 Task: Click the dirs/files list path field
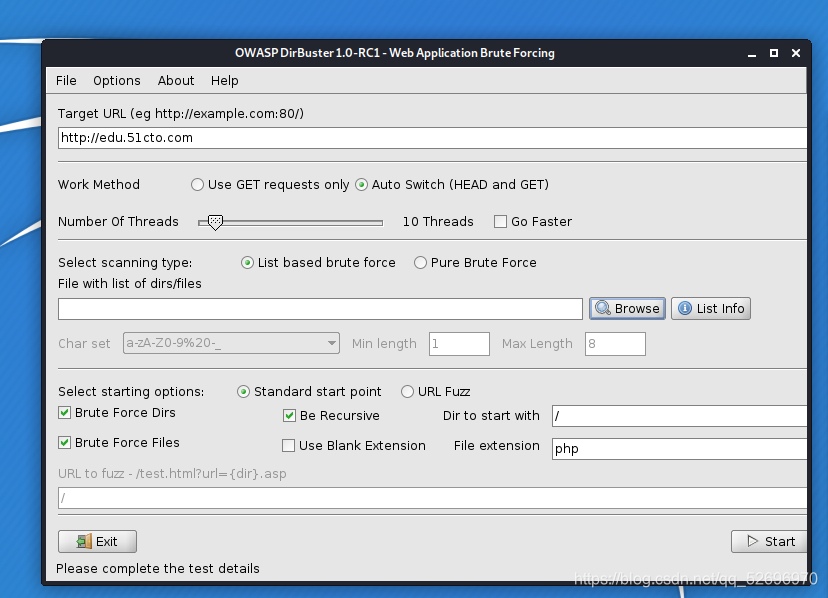pos(320,309)
